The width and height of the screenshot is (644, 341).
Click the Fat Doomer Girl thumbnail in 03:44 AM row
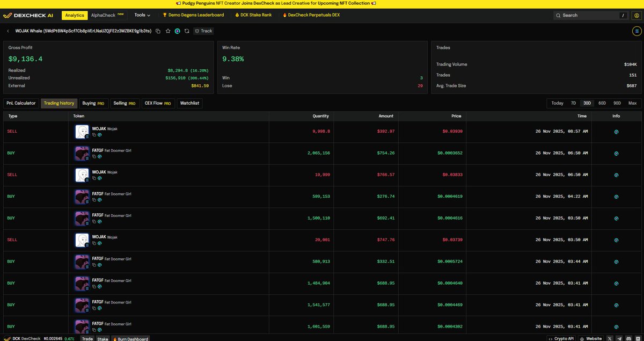pyautogui.click(x=82, y=262)
